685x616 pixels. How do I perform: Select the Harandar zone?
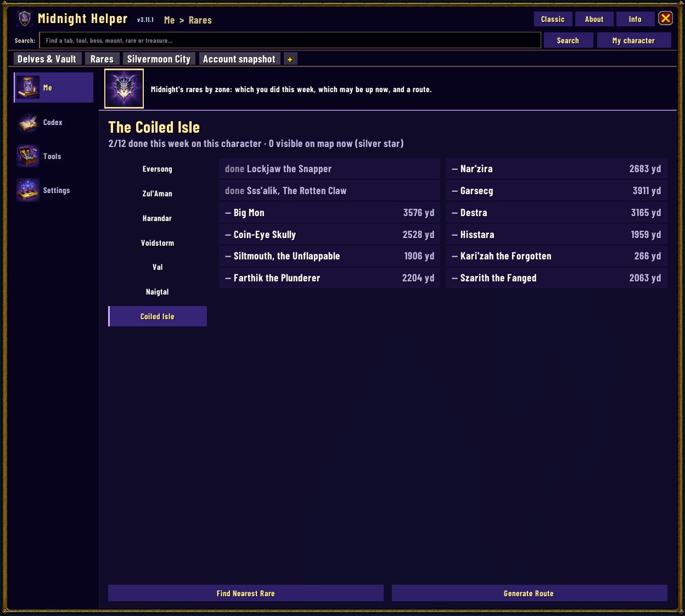pyautogui.click(x=158, y=218)
